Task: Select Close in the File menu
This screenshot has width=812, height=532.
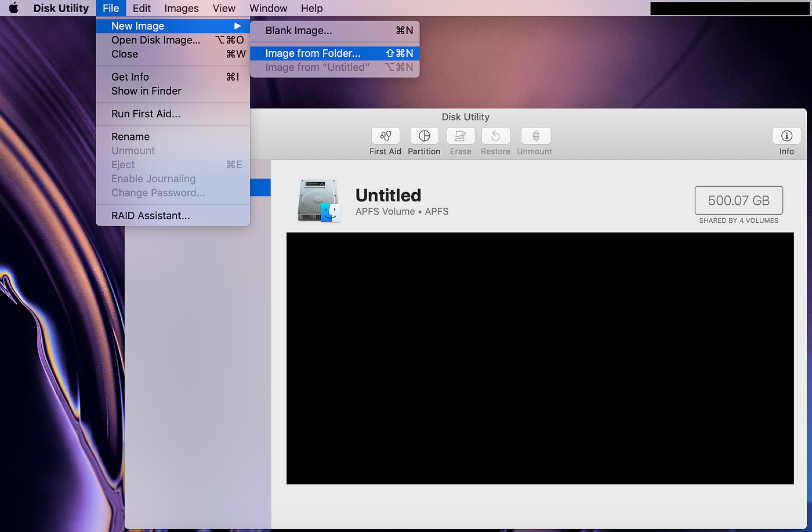Action: (x=173, y=54)
